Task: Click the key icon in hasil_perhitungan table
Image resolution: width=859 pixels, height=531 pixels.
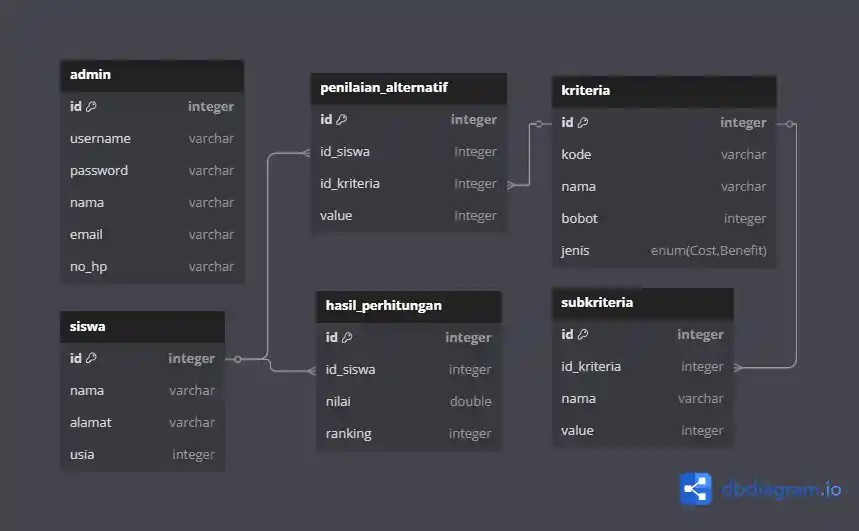Action: [x=347, y=338]
